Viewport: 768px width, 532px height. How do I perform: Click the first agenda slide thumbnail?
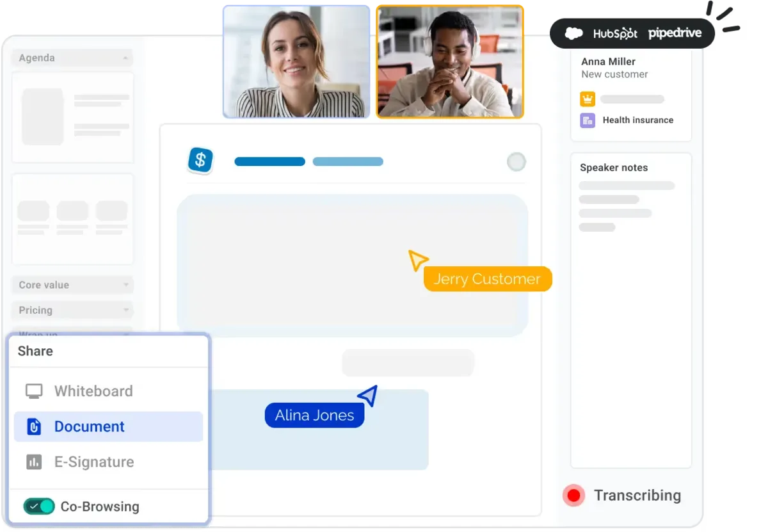[72, 117]
